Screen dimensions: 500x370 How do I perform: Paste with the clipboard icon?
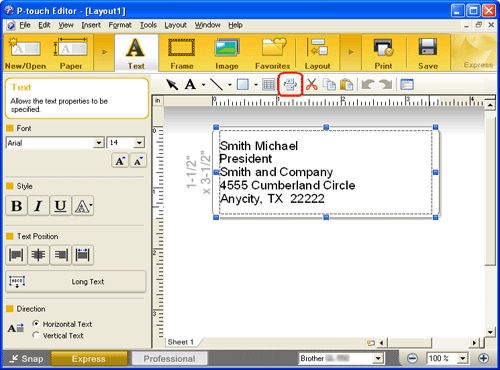point(347,84)
